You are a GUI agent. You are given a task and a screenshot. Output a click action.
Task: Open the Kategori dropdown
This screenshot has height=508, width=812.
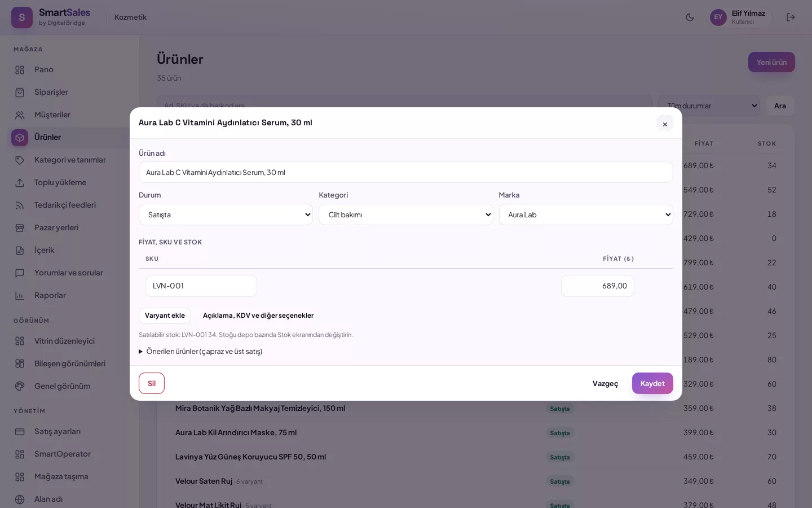[x=405, y=214]
